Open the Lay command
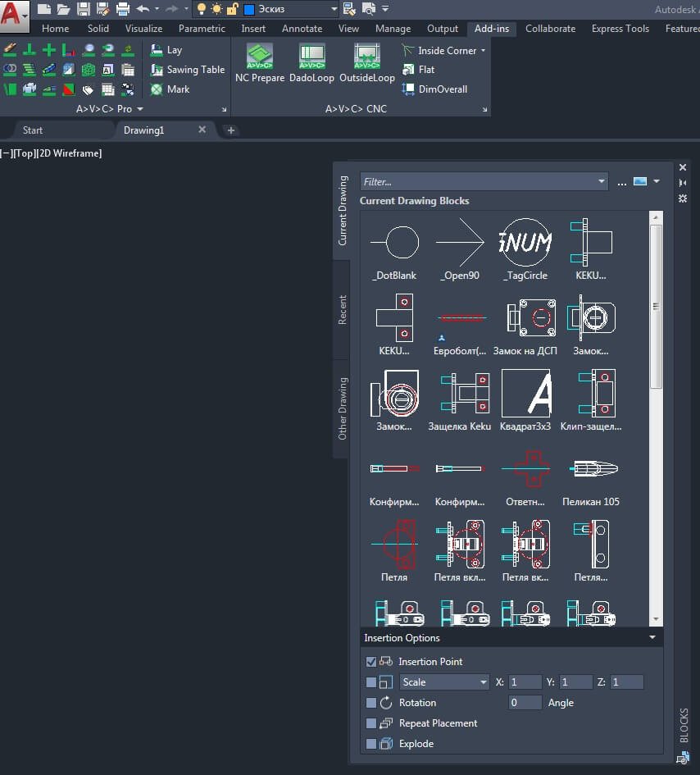The width and height of the screenshot is (700, 775). [x=166, y=50]
